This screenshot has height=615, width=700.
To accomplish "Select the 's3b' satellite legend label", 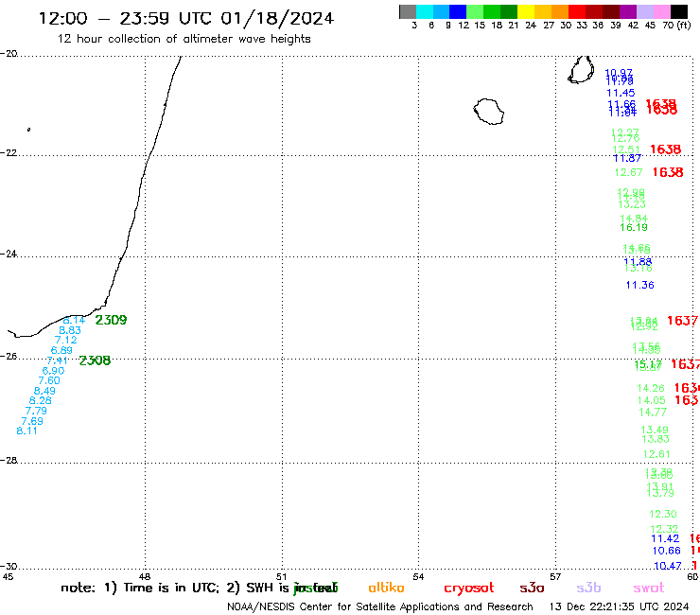I will 588,588.
